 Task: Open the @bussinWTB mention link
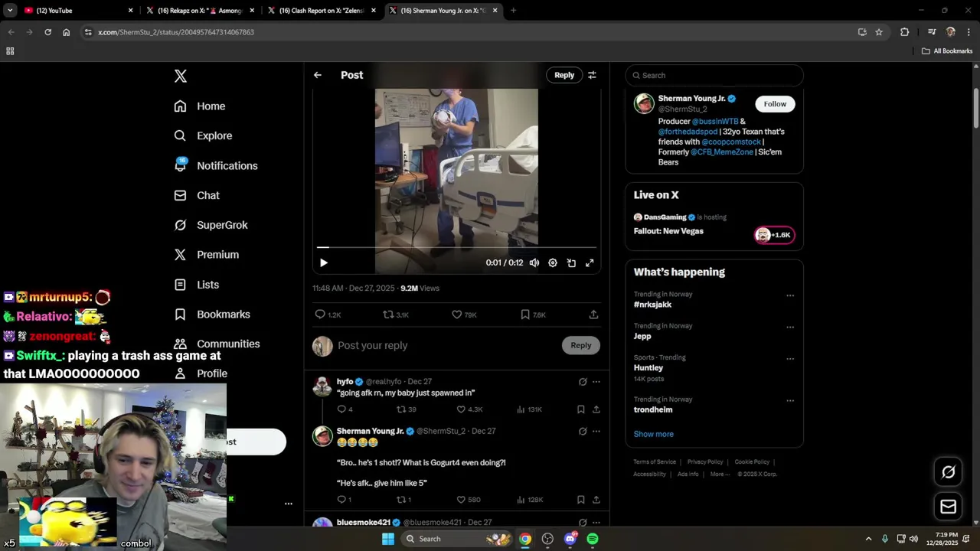pyautogui.click(x=715, y=122)
